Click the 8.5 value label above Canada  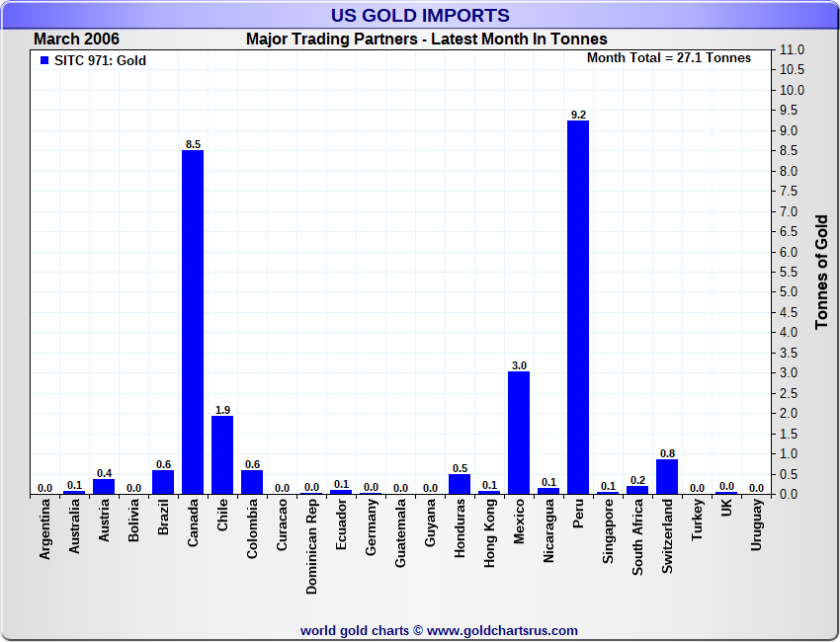tap(193, 144)
